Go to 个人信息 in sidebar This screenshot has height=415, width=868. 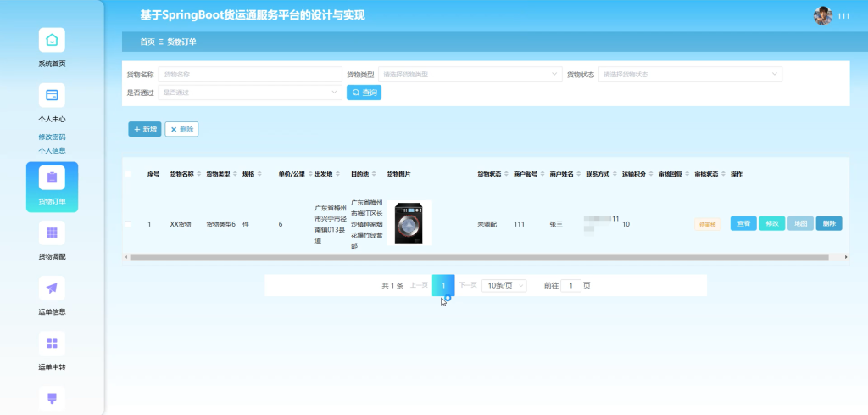coord(52,150)
